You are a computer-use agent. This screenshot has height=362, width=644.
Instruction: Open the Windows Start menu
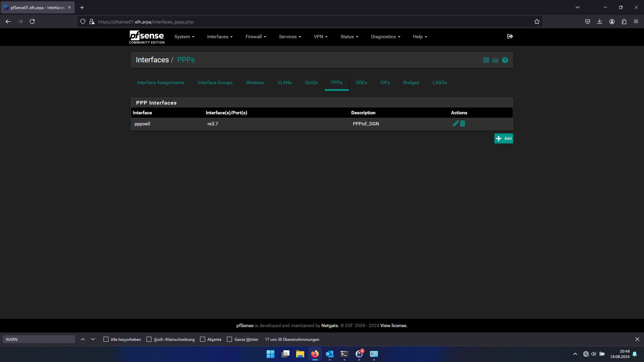pyautogui.click(x=270, y=354)
